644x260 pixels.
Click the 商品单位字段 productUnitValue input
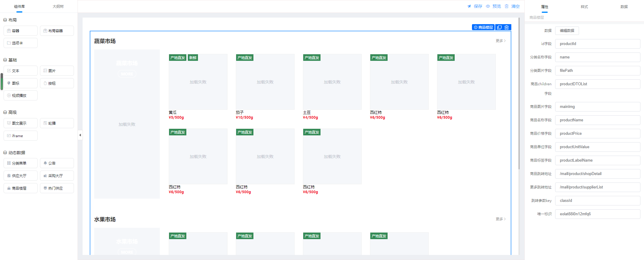click(597, 147)
